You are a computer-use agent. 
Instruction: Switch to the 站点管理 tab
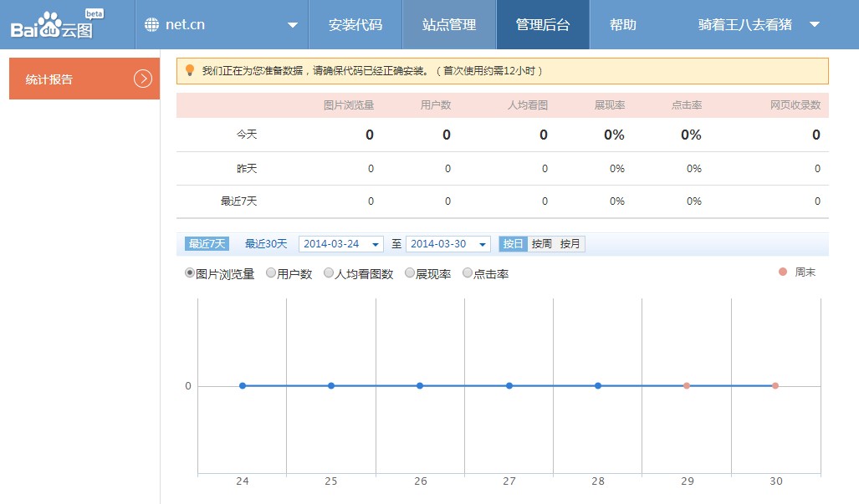point(449,25)
